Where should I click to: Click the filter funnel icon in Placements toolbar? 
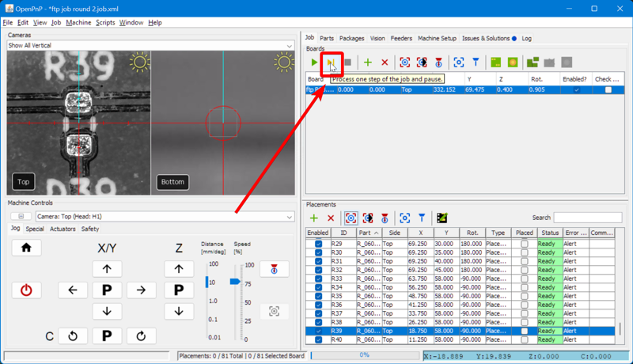pyautogui.click(x=422, y=218)
